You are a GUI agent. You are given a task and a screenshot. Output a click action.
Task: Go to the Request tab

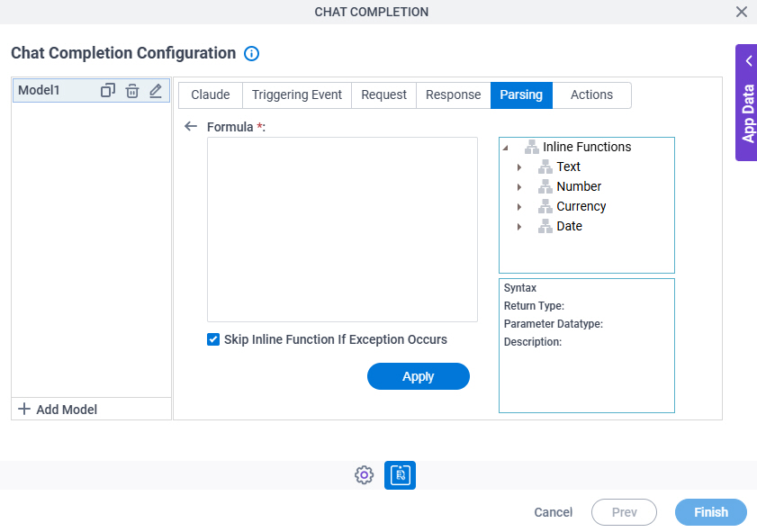[383, 95]
